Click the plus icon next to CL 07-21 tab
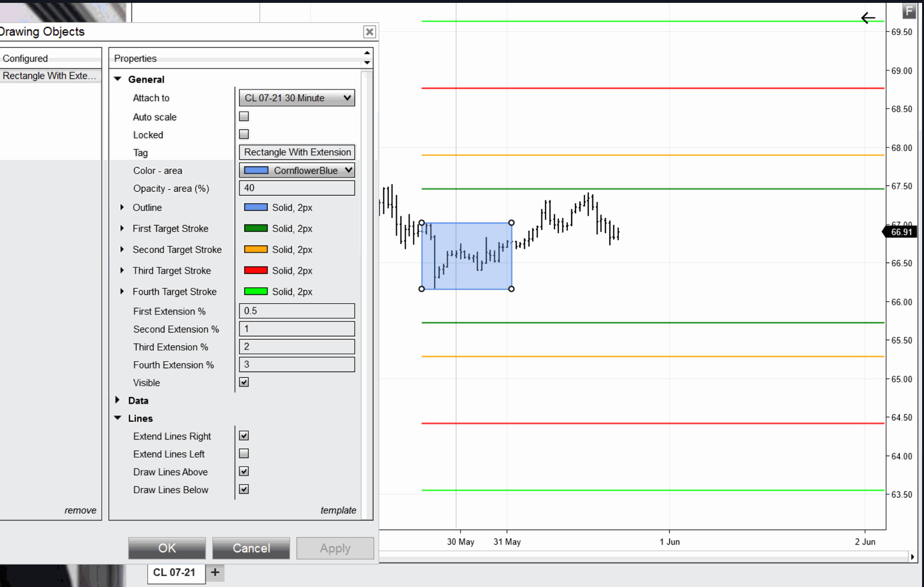 tap(215, 573)
